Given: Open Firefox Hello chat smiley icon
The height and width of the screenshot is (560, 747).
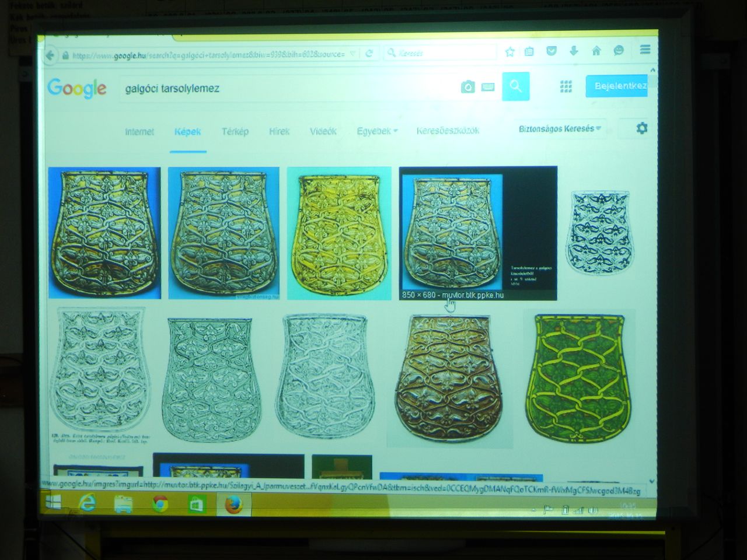Looking at the screenshot, I should 619,50.
